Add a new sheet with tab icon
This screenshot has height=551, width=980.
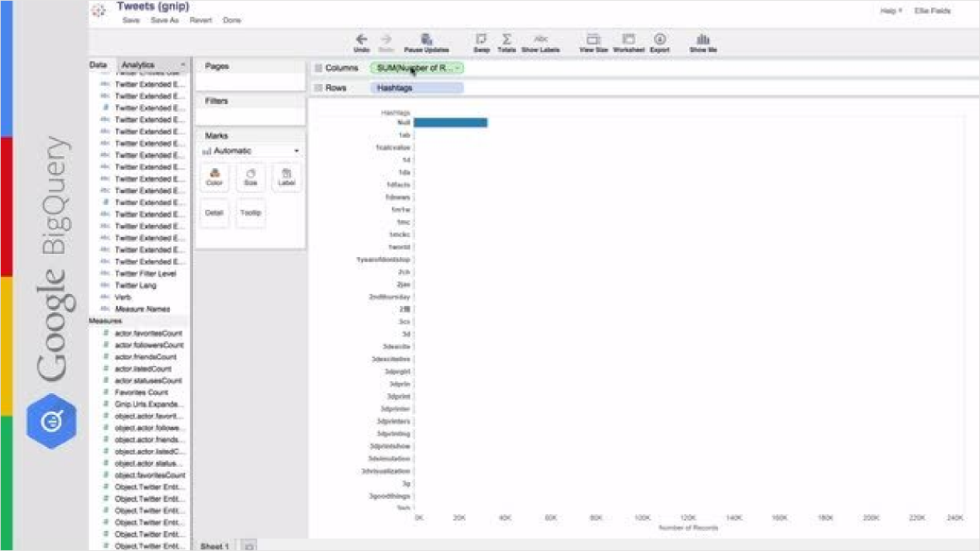coord(248,545)
